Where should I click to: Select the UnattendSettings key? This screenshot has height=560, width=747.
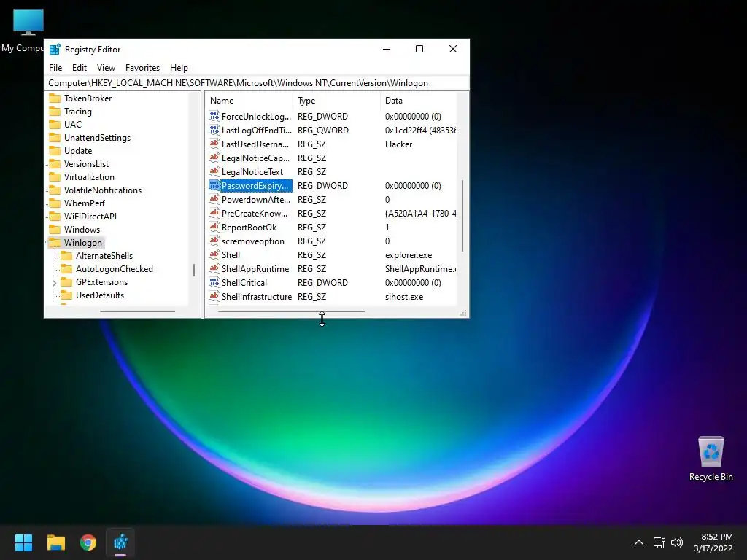(x=97, y=138)
